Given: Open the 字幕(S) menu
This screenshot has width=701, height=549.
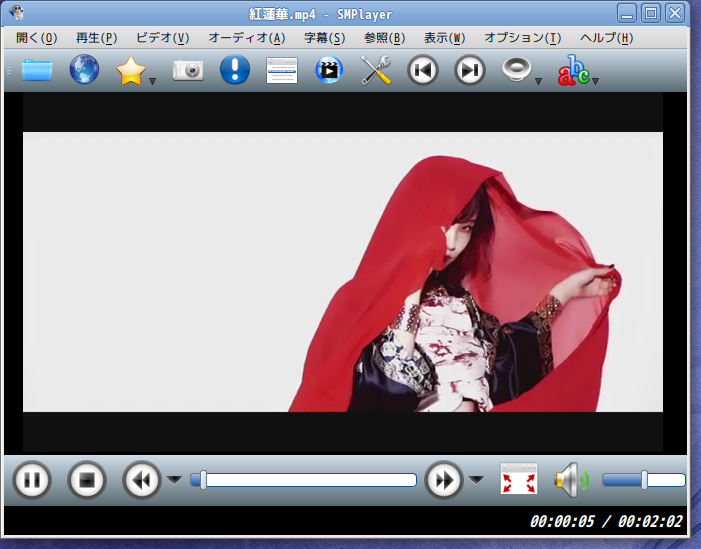Looking at the screenshot, I should click(325, 38).
